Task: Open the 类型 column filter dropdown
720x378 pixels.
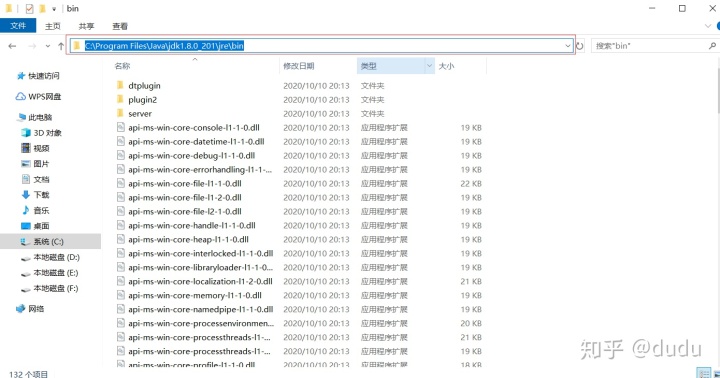Action: [x=429, y=66]
